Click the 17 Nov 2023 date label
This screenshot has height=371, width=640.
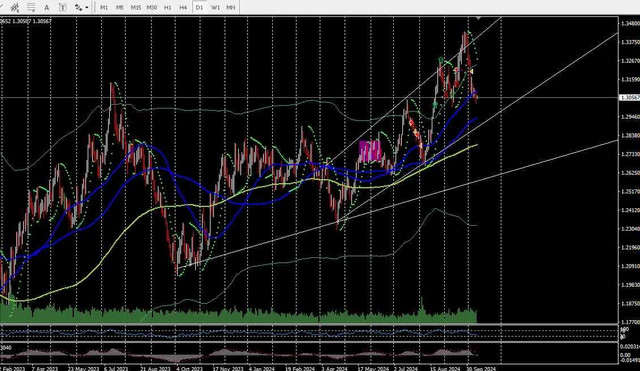coord(227,369)
